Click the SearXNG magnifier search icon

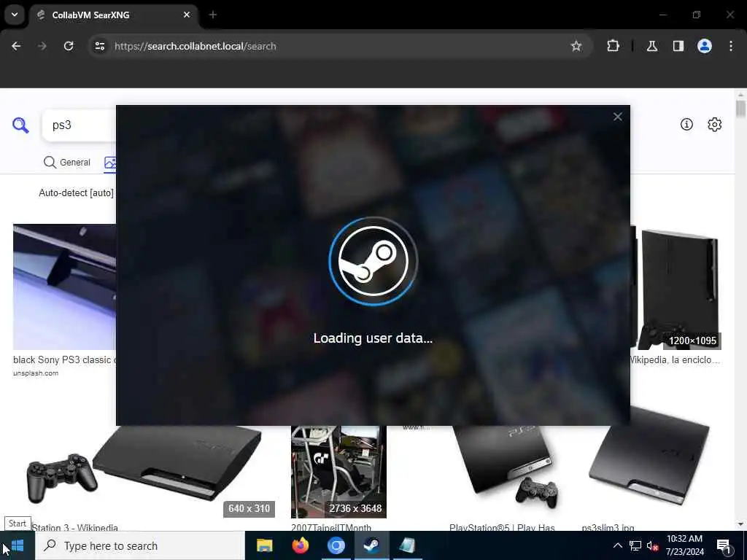point(20,125)
